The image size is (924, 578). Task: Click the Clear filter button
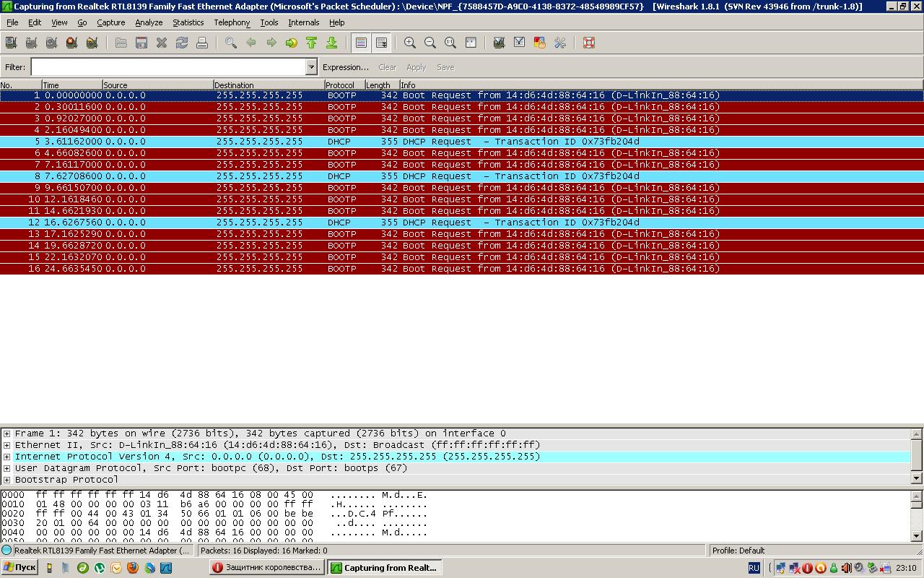[387, 67]
